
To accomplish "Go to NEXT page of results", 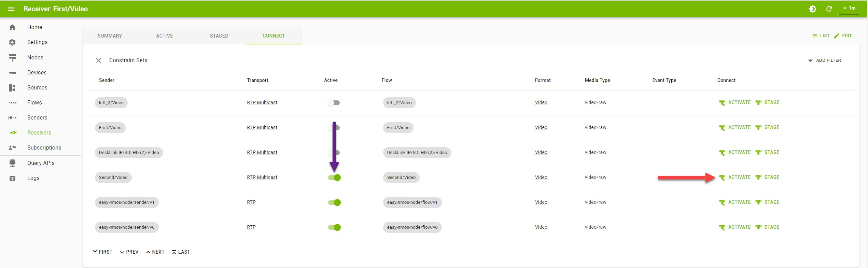I will (155, 252).
